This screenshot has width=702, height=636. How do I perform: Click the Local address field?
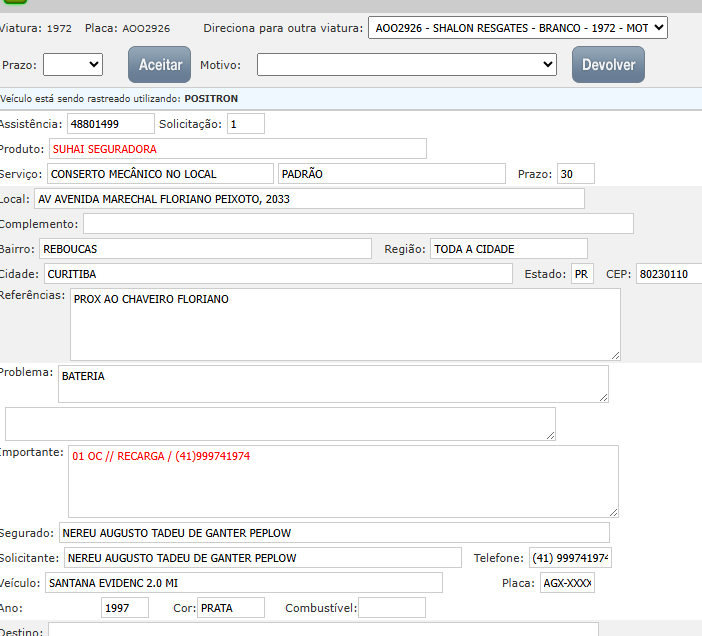pos(308,199)
